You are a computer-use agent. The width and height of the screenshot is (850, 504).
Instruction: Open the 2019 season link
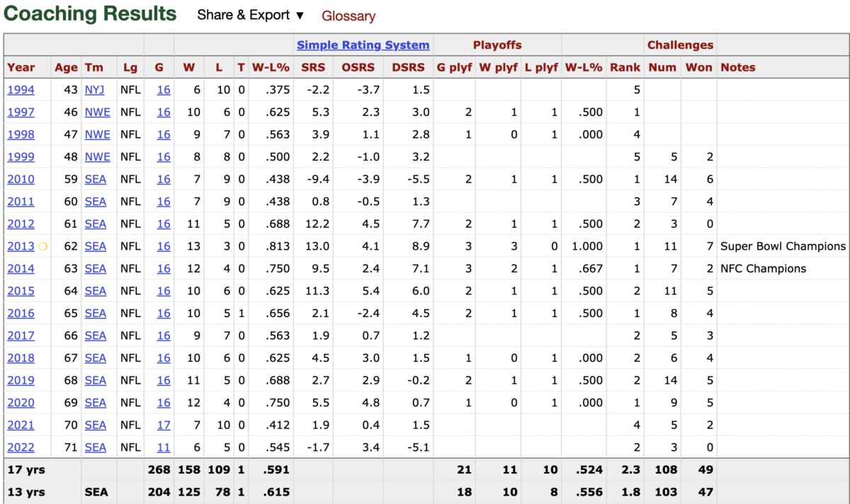tap(21, 380)
